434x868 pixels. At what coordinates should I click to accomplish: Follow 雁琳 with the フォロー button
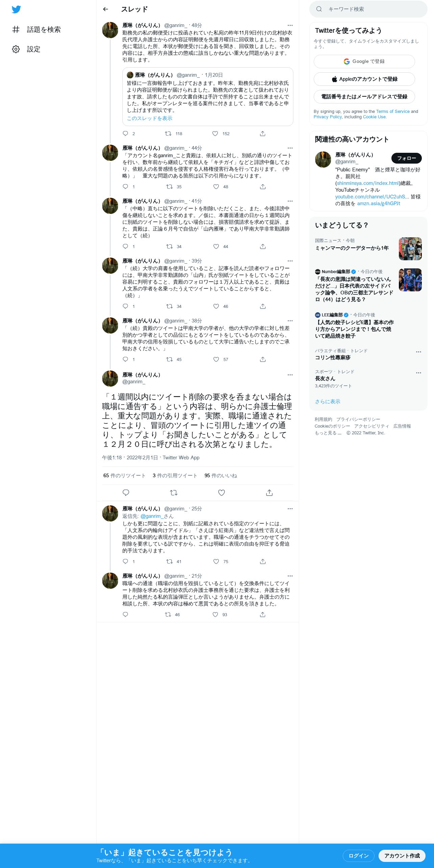[x=407, y=158]
